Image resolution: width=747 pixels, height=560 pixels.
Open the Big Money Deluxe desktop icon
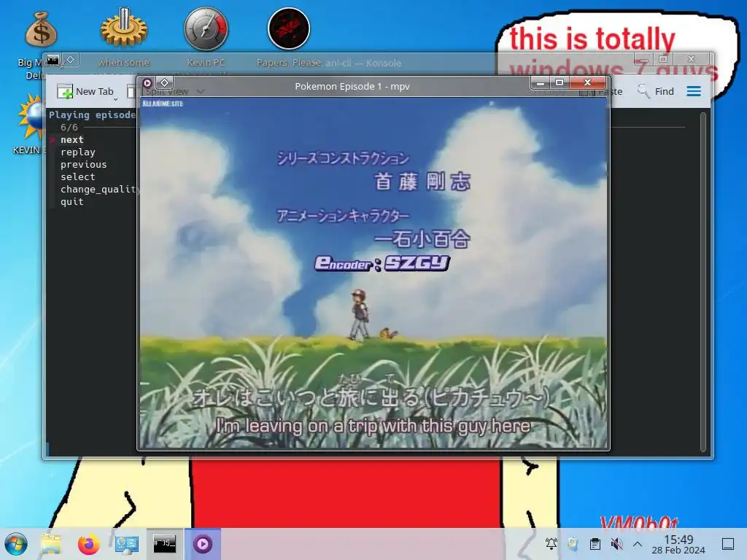[41, 29]
